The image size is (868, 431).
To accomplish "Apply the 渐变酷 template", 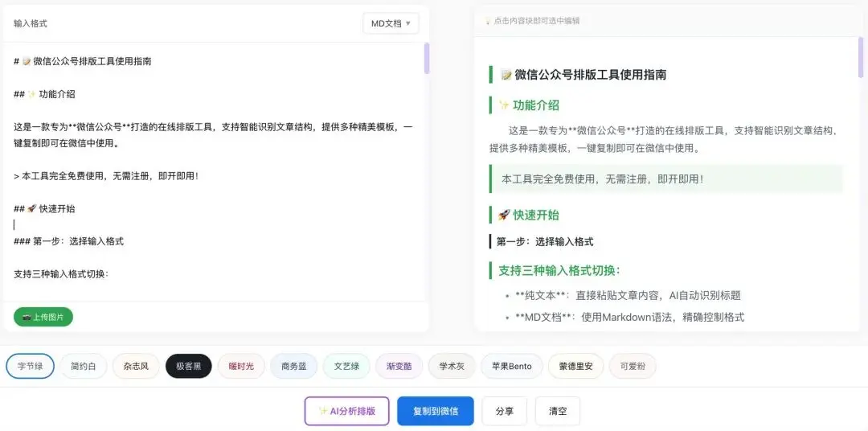I will (399, 366).
